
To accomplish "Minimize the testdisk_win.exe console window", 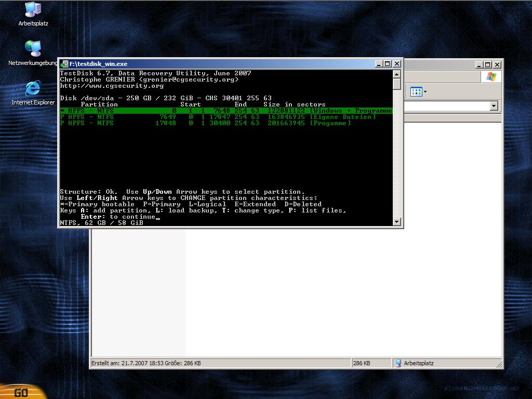I will pyautogui.click(x=379, y=64).
